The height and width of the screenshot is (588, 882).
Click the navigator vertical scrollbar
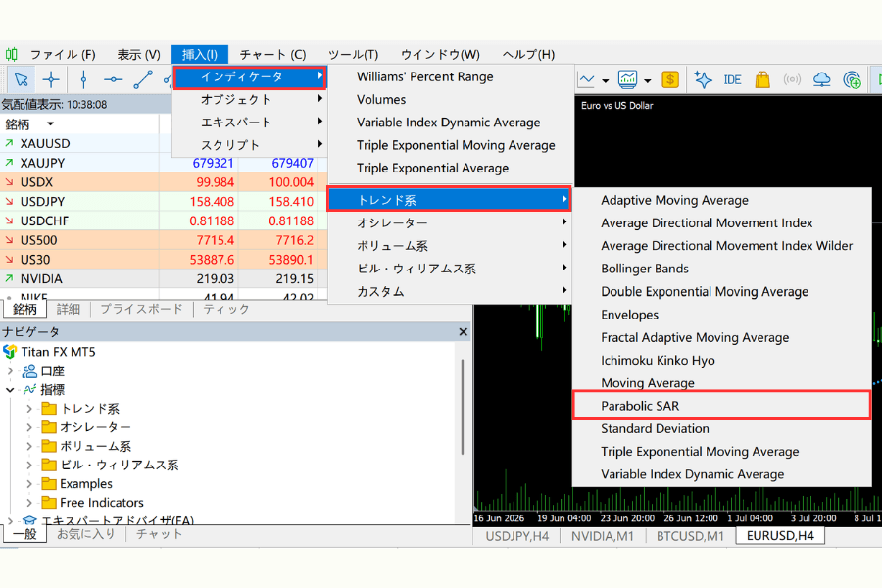(463, 407)
